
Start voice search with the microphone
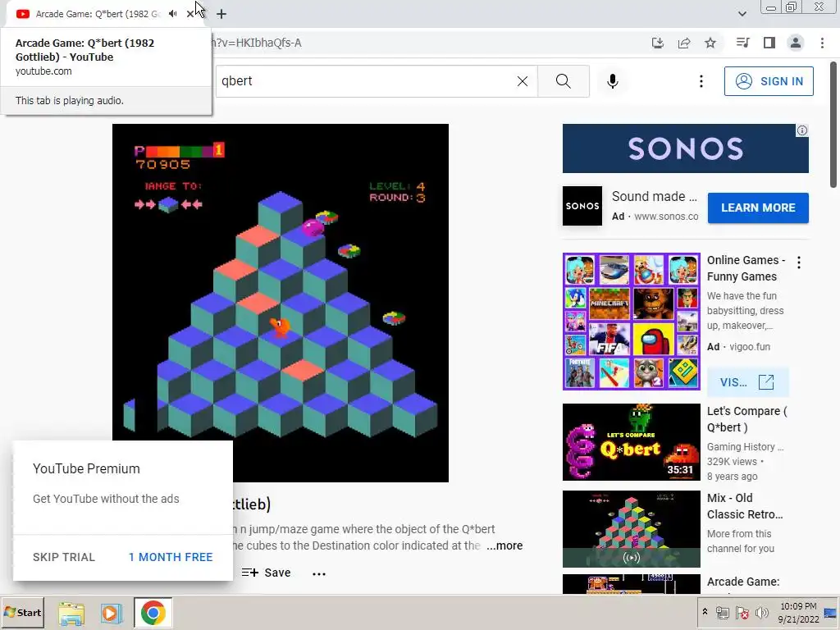coord(613,81)
